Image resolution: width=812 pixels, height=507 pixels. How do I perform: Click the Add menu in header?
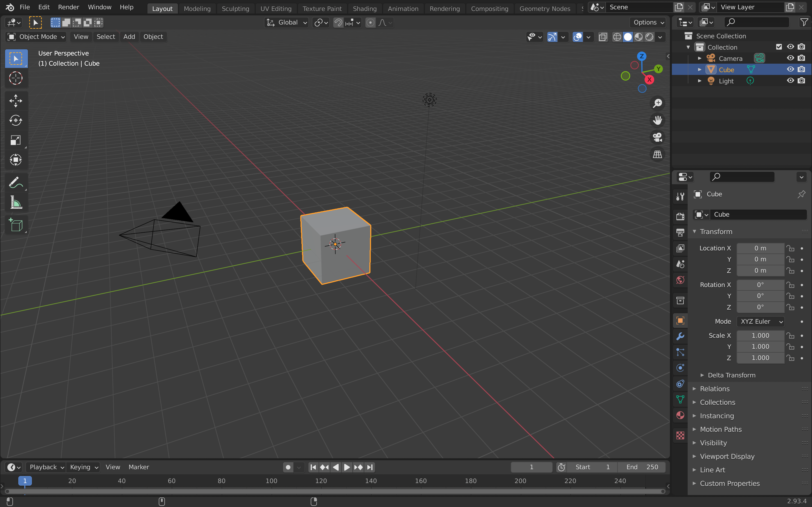click(x=129, y=36)
